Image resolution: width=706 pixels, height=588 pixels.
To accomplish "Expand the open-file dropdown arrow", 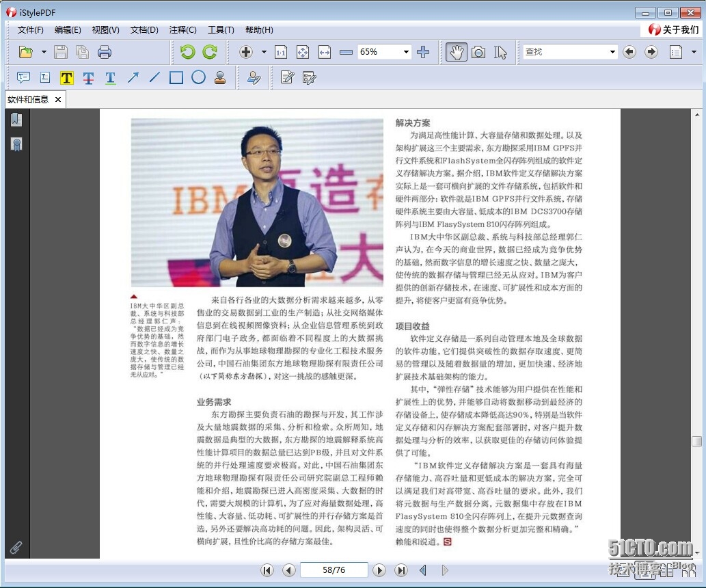I will tap(44, 52).
